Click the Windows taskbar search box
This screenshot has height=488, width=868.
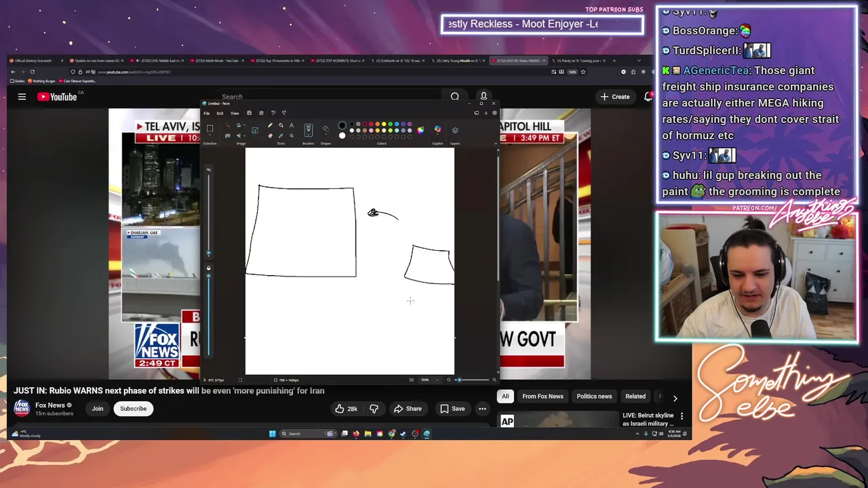pos(308,434)
